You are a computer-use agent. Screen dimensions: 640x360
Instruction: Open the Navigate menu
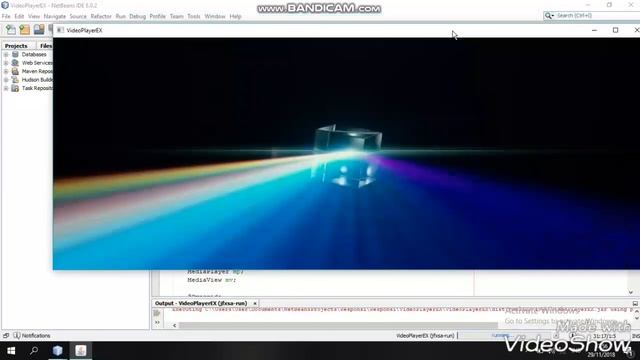pyautogui.click(x=55, y=16)
